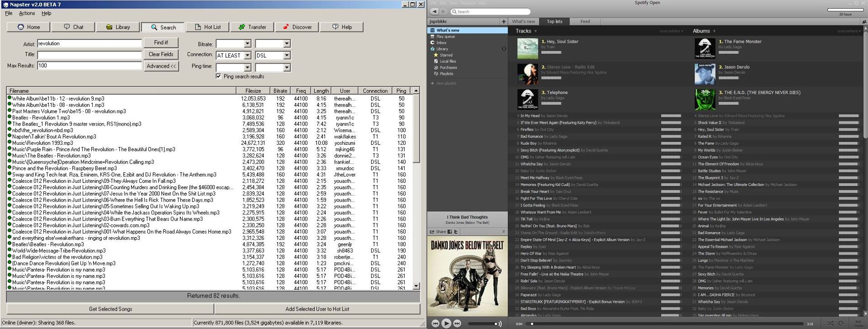
Task: Click the Artist field containing revolution
Action: point(89,43)
